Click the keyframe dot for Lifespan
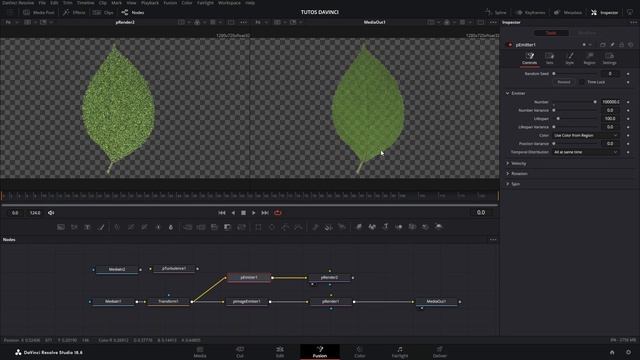Screen dimensions: 640x360 point(628,119)
